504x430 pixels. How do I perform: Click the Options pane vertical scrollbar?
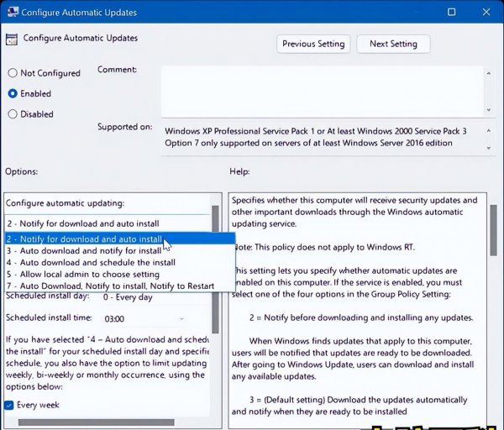[x=215, y=269]
